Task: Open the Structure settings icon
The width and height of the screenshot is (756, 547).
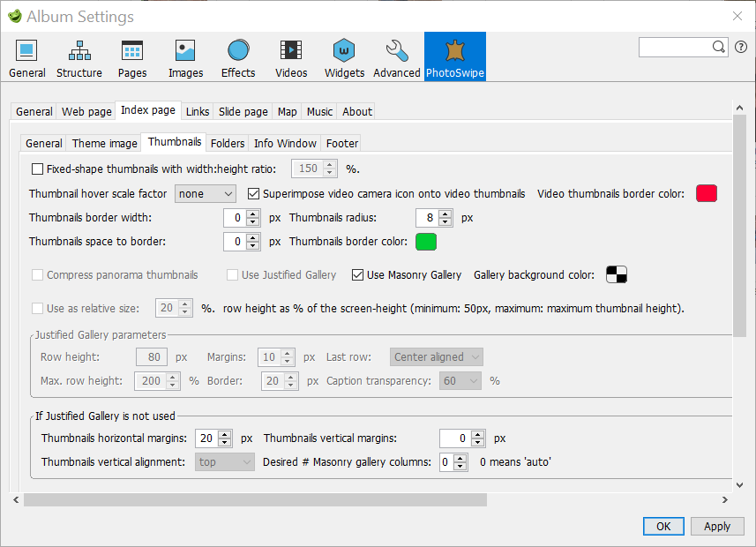Action: click(79, 57)
